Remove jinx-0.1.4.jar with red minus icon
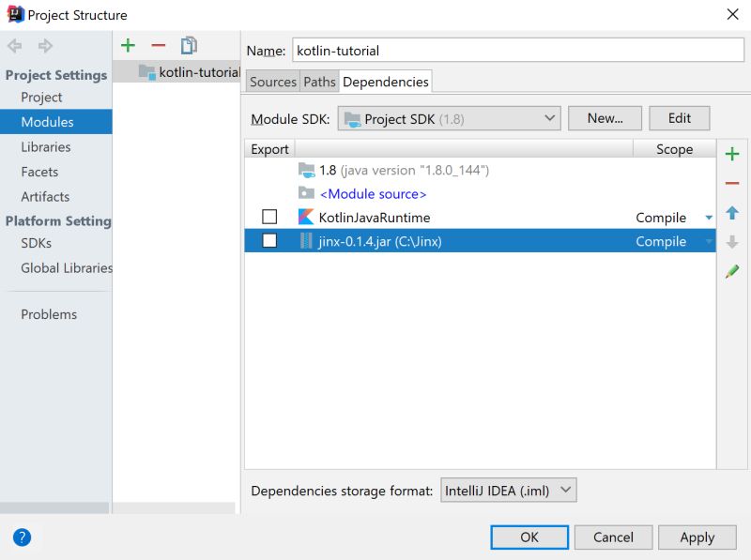 [x=733, y=184]
